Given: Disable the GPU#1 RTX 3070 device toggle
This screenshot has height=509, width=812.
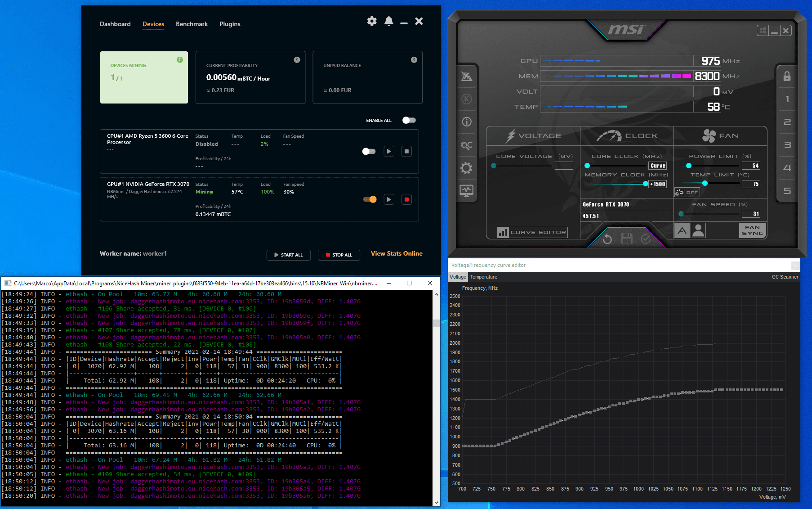Looking at the screenshot, I should tap(370, 199).
